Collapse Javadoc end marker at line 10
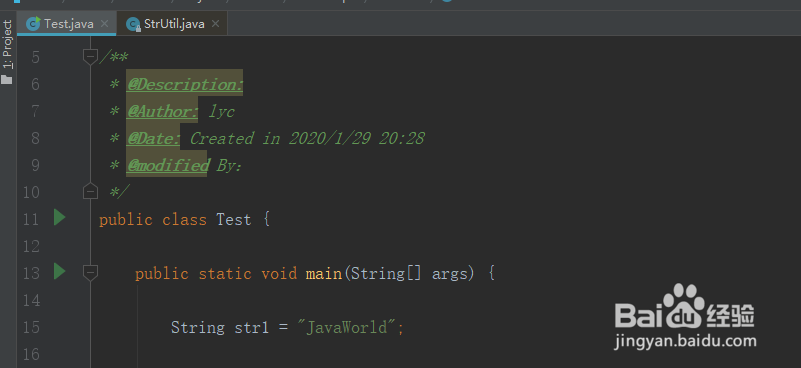Image resolution: width=801 pixels, height=368 pixels. point(90,191)
